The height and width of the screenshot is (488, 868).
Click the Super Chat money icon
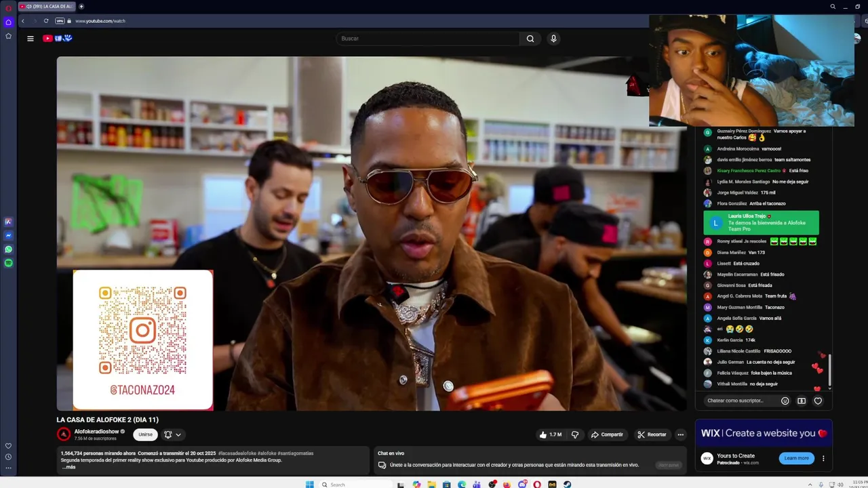point(802,401)
